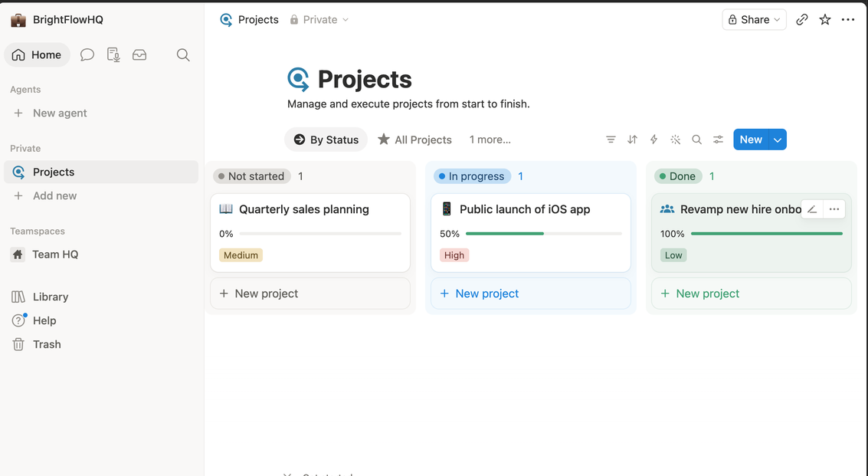
Task: Open the BrightFlowHQ workspace switcher
Action: [x=57, y=20]
